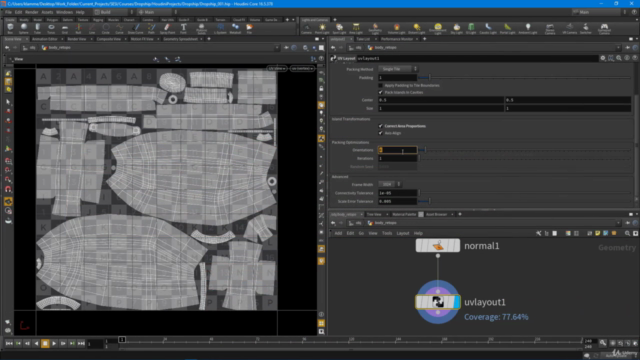
Task: Open the Main radial menu dropdown
Action: point(157,12)
